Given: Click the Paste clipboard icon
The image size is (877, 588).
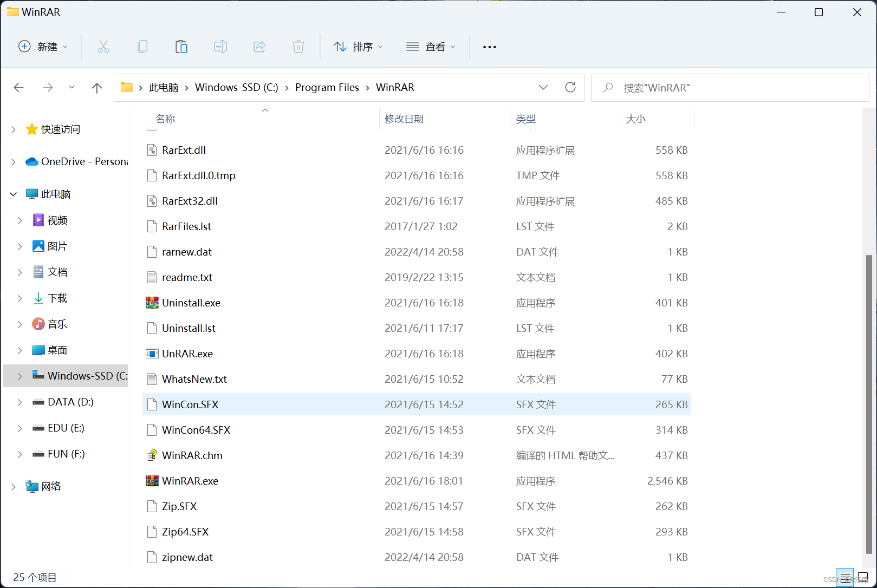Looking at the screenshot, I should (181, 47).
